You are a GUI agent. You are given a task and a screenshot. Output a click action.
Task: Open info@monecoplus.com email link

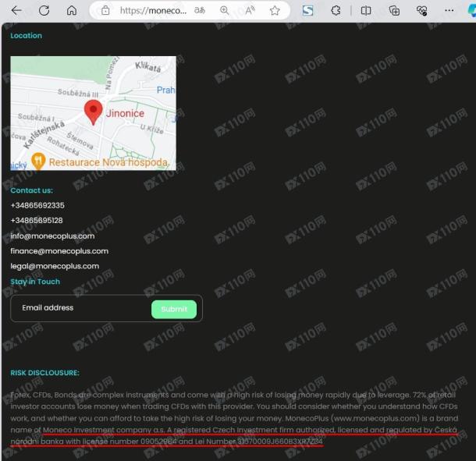pyautogui.click(x=52, y=236)
